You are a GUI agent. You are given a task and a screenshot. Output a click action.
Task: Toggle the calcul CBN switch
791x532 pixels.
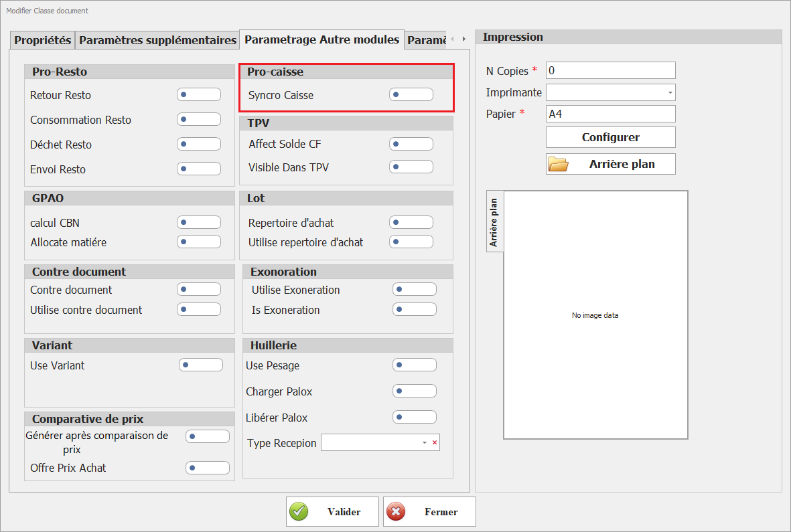click(x=198, y=222)
